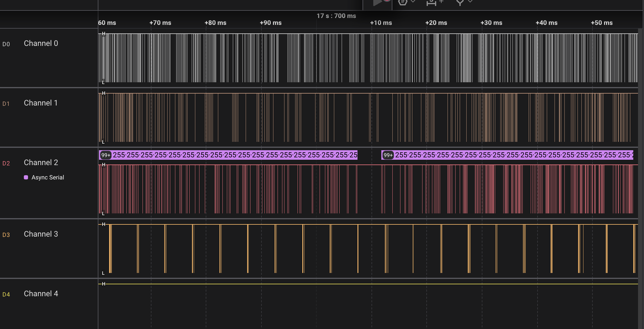Click the D3 channel identifier
Image resolution: width=644 pixels, height=329 pixels.
pos(6,235)
